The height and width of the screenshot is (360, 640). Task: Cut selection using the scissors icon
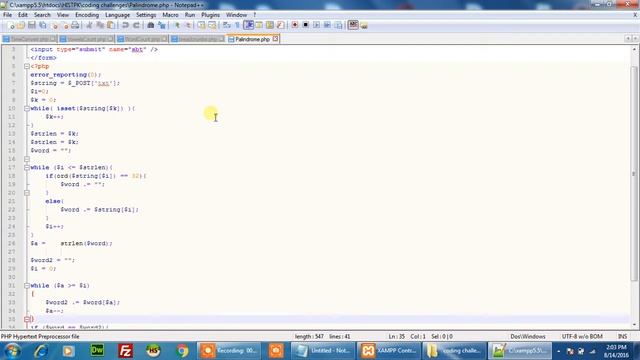coord(89,25)
